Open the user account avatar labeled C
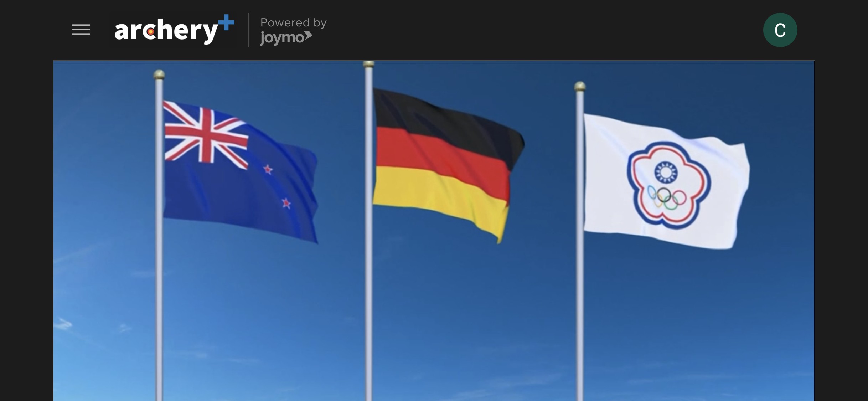868x401 pixels. pyautogui.click(x=780, y=30)
